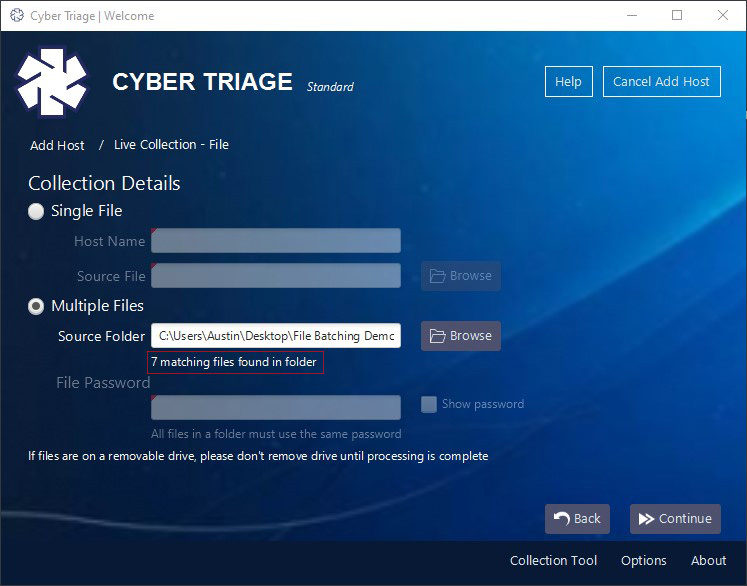Viewport: 747px width, 586px height.
Task: Click '7 matching files found in folder' text
Action: 234,362
